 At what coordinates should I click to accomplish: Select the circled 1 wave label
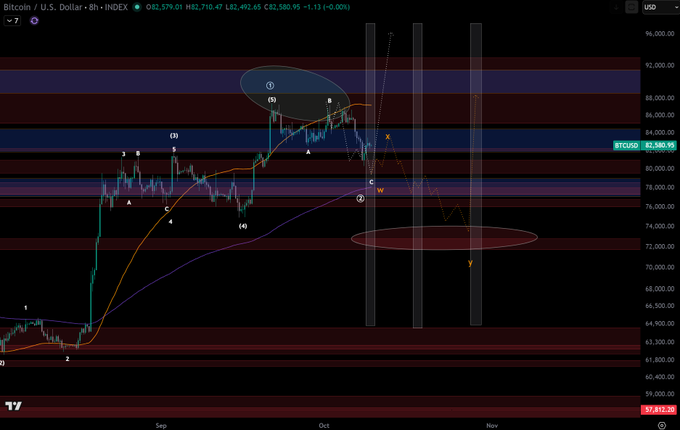(270, 85)
